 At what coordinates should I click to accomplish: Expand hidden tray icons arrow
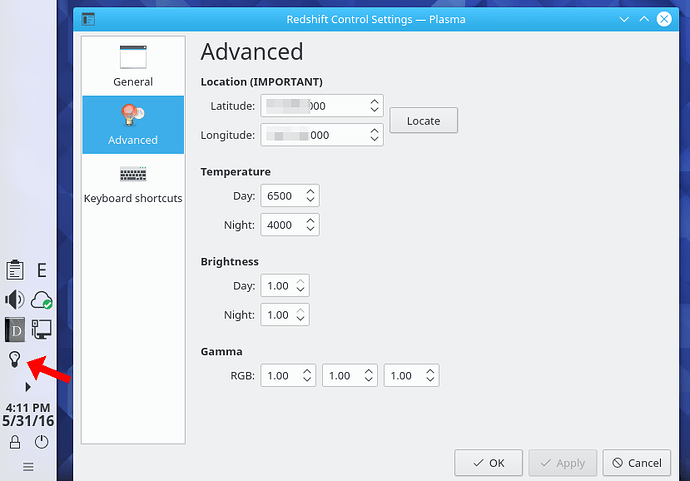point(28,387)
